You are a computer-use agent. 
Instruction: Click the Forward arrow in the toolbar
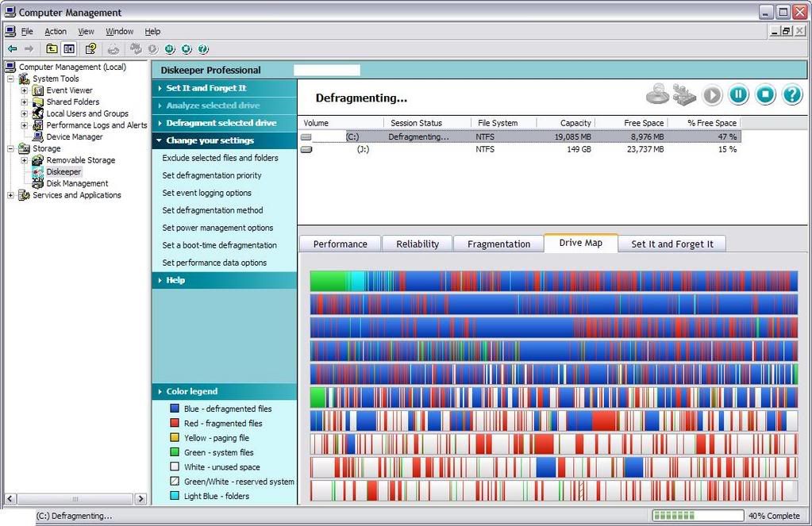[29, 48]
